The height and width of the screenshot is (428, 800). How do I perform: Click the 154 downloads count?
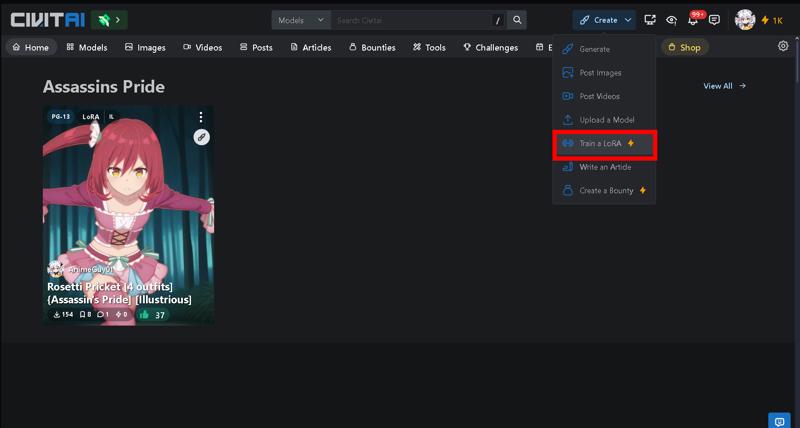click(63, 315)
